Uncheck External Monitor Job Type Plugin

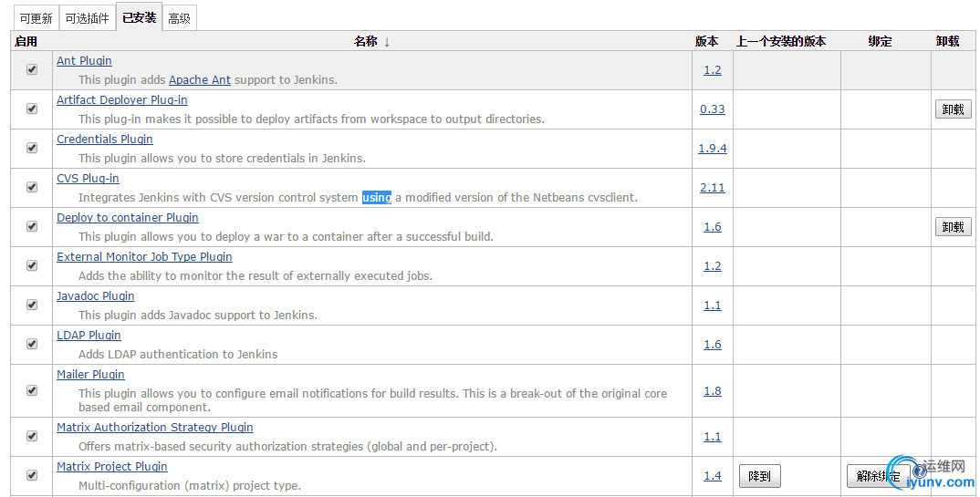32,265
